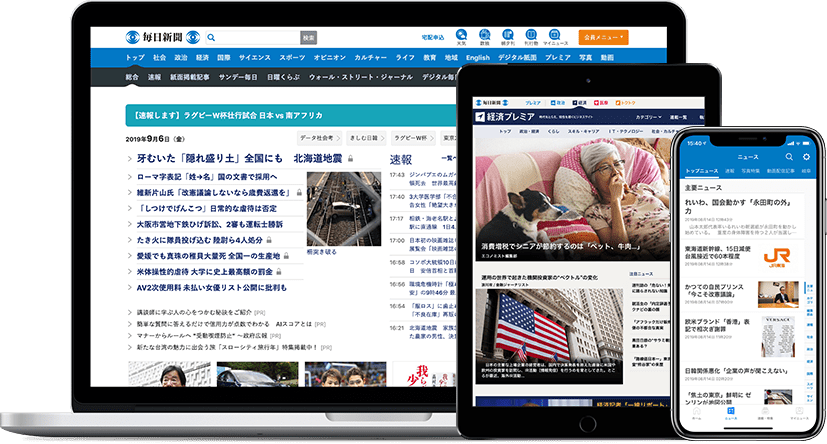Click the 検索 search button

[x=309, y=37]
